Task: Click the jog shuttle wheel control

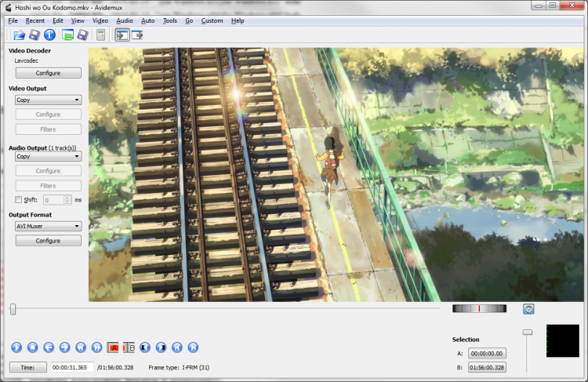Action: pos(479,308)
